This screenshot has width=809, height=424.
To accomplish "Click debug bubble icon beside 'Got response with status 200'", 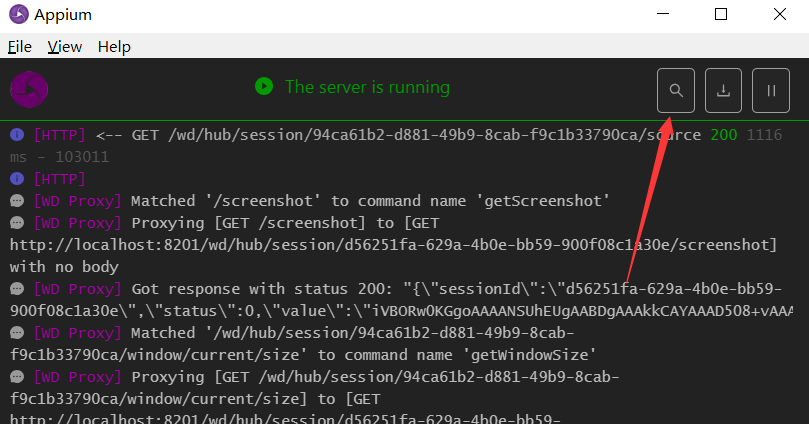I will pyautogui.click(x=17, y=289).
